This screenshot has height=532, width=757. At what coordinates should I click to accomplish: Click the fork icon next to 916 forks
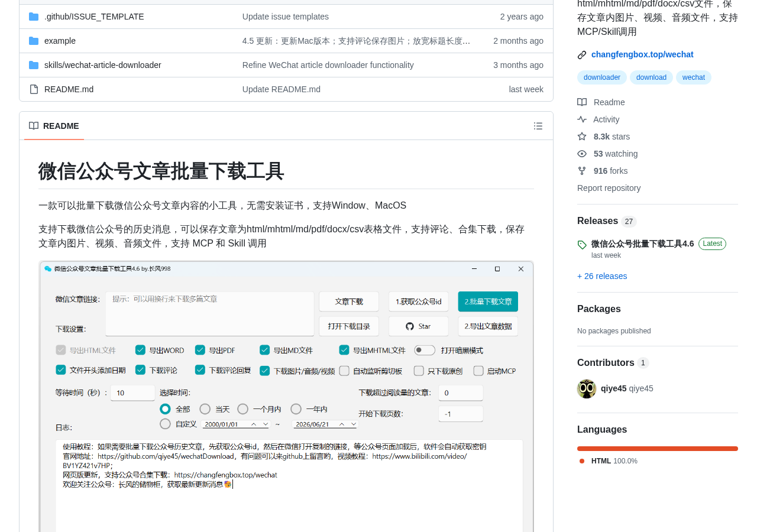(582, 171)
